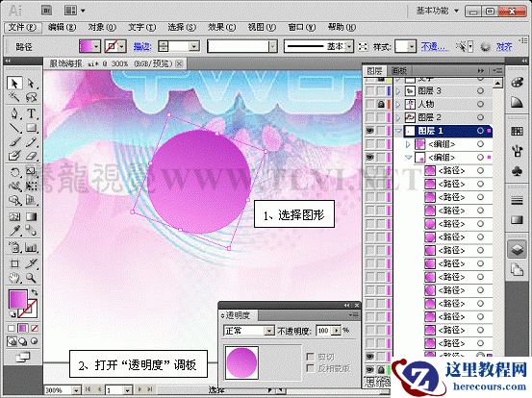Toggle lock box of 图层 1
Screen dimensions: 532x398
point(381,131)
